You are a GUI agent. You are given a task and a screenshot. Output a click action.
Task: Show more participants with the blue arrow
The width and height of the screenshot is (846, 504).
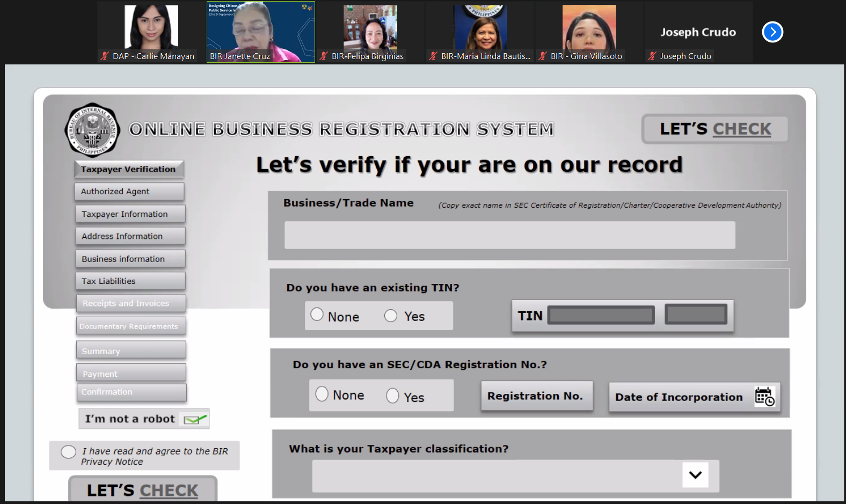coord(772,32)
